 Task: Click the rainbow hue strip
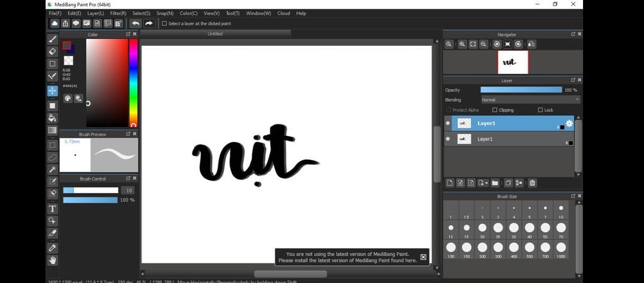coord(133,82)
